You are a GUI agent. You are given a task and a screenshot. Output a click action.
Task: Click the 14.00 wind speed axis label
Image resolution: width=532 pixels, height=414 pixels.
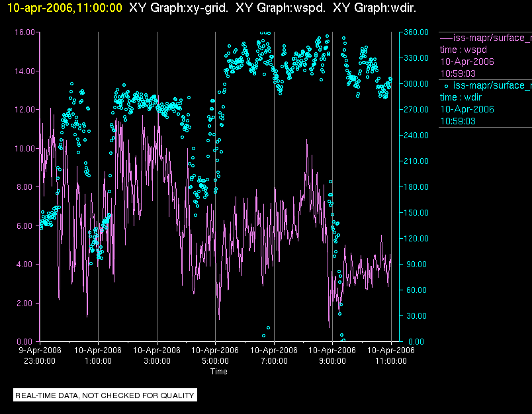[x=24, y=71]
